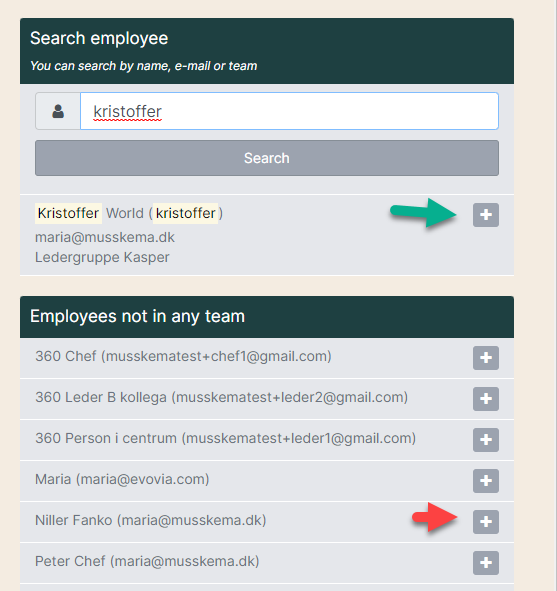Add Peter Chef using plus button
The image size is (557, 591).
[x=486, y=563]
